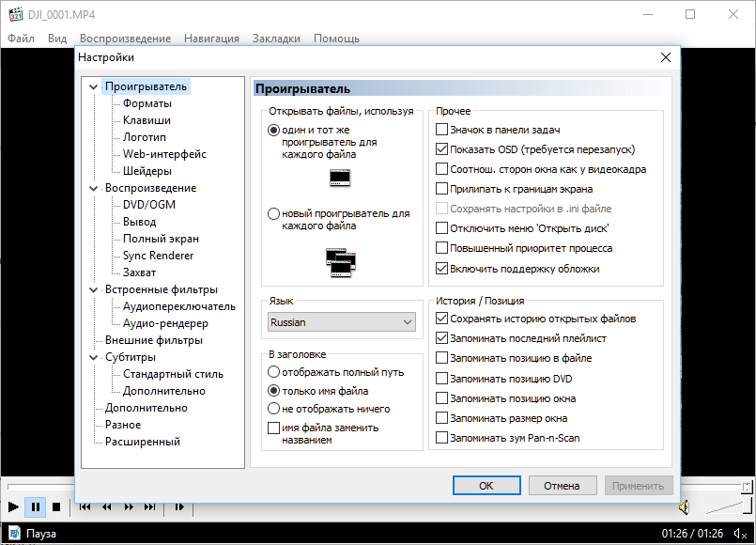Open the Файл menu
This screenshot has width=756, height=545.
pyautogui.click(x=22, y=39)
